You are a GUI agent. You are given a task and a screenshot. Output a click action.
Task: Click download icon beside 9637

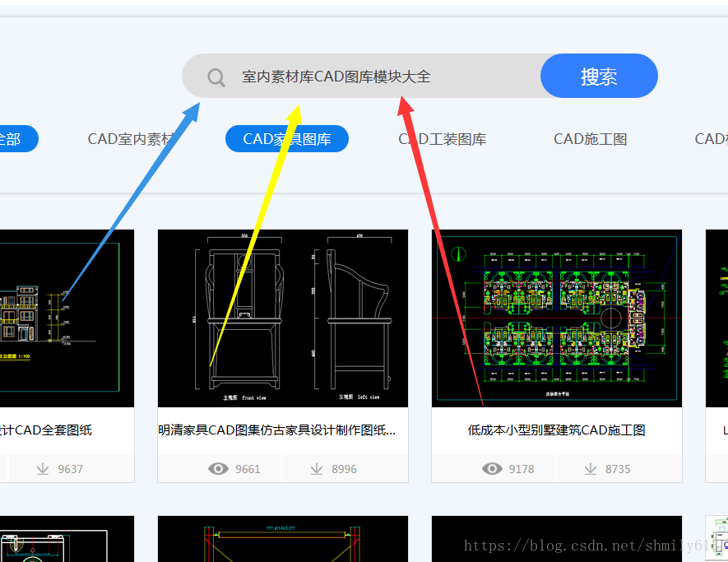click(x=43, y=469)
